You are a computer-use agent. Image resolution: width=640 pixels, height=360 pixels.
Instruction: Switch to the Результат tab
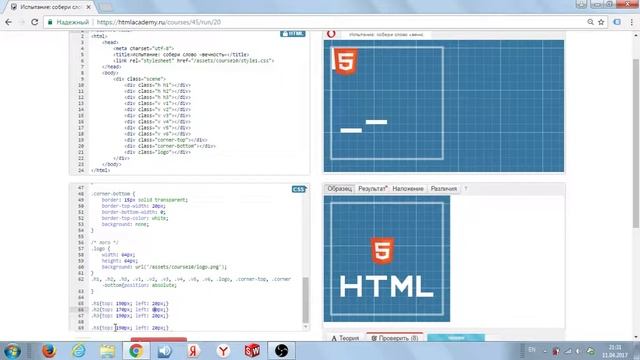point(372,189)
